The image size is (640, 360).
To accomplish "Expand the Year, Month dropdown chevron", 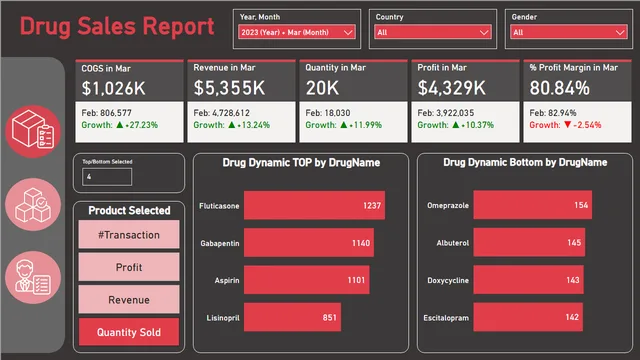I will point(348,32).
